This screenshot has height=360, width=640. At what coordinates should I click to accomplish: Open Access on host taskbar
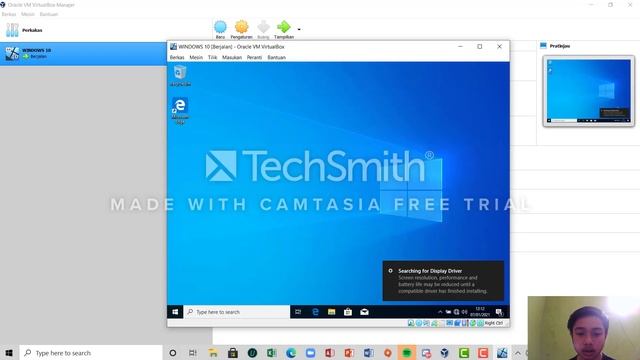[330, 353]
